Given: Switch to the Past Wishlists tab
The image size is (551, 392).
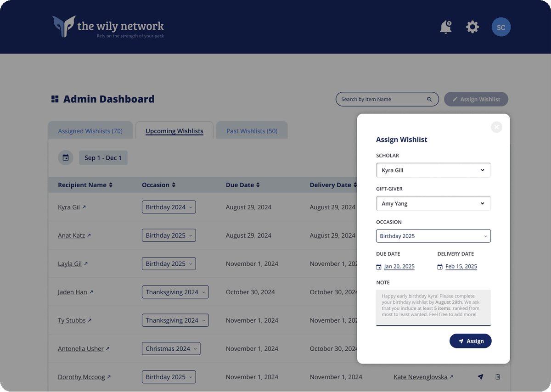Looking at the screenshot, I should tap(252, 131).
